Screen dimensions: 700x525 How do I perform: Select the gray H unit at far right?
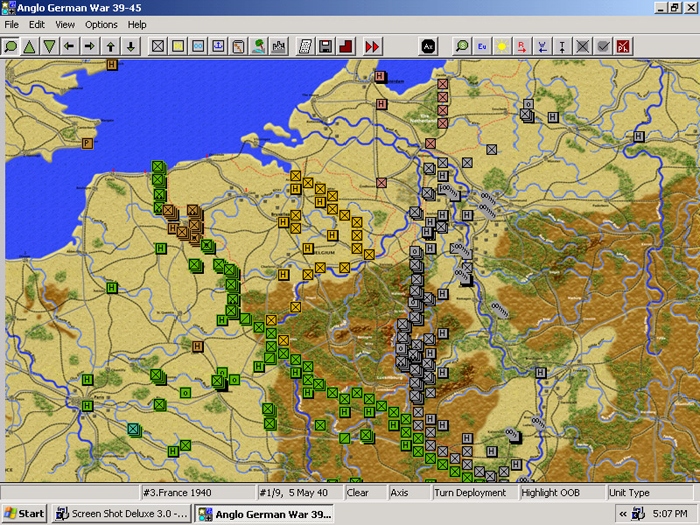[x=639, y=137]
